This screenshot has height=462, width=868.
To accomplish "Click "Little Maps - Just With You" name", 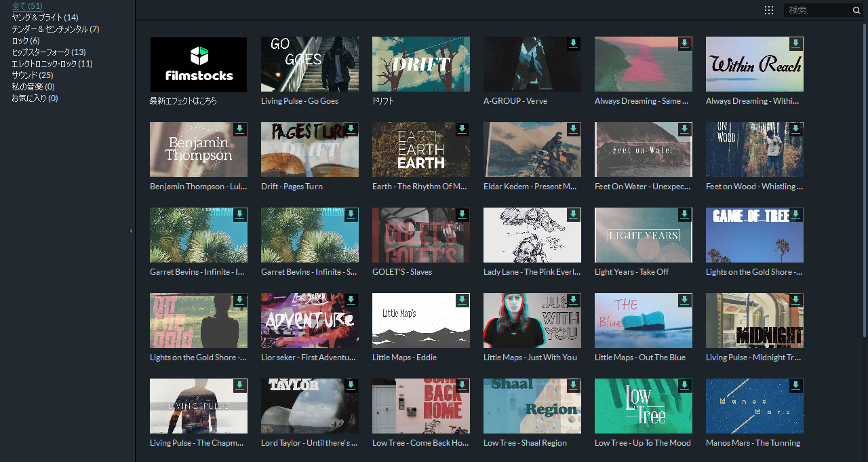I will (530, 358).
